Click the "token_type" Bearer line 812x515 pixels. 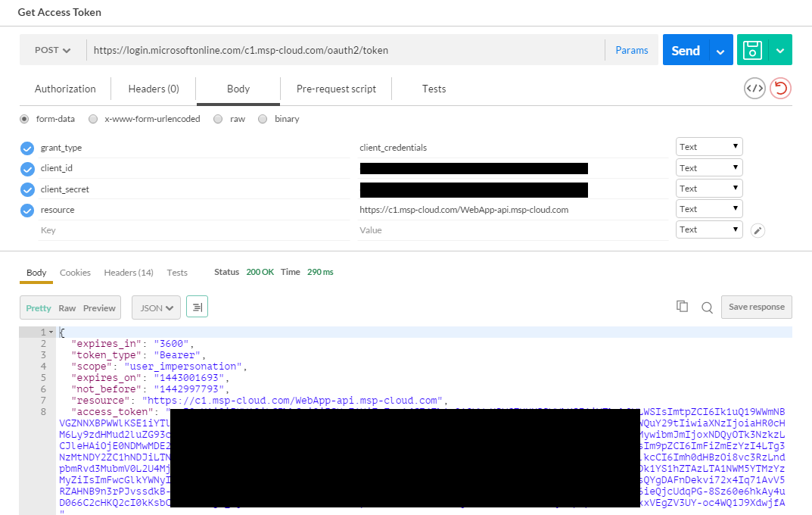138,355
